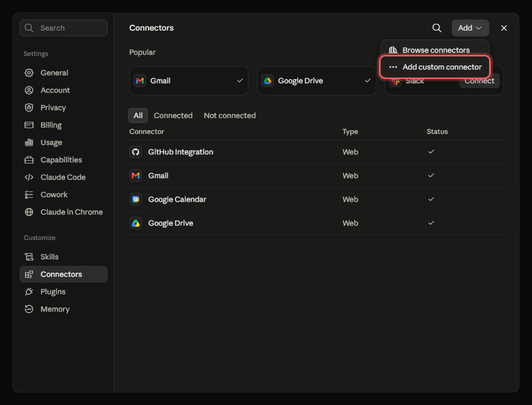Open the GitHub Integration row
Image resolution: width=532 pixels, height=405 pixels.
(x=314, y=152)
